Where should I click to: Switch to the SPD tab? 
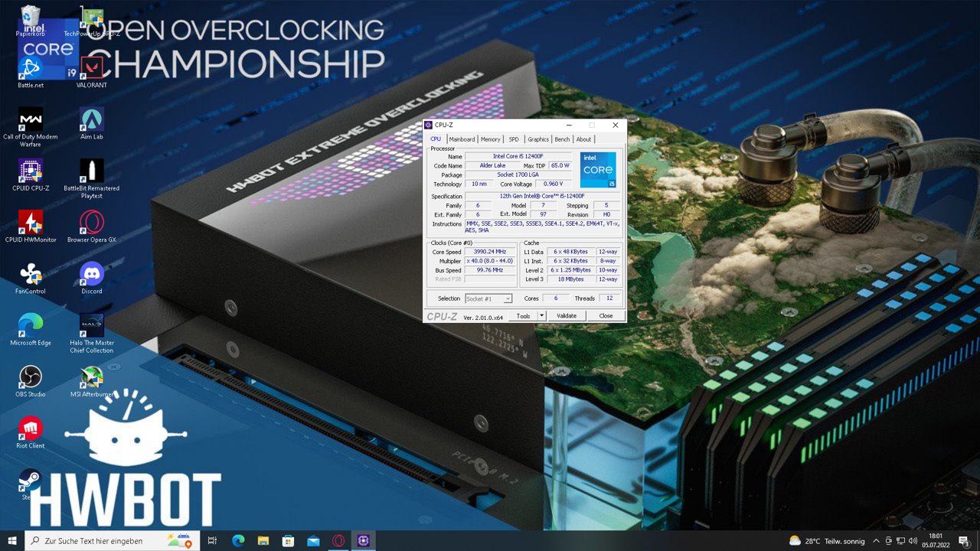pos(514,139)
